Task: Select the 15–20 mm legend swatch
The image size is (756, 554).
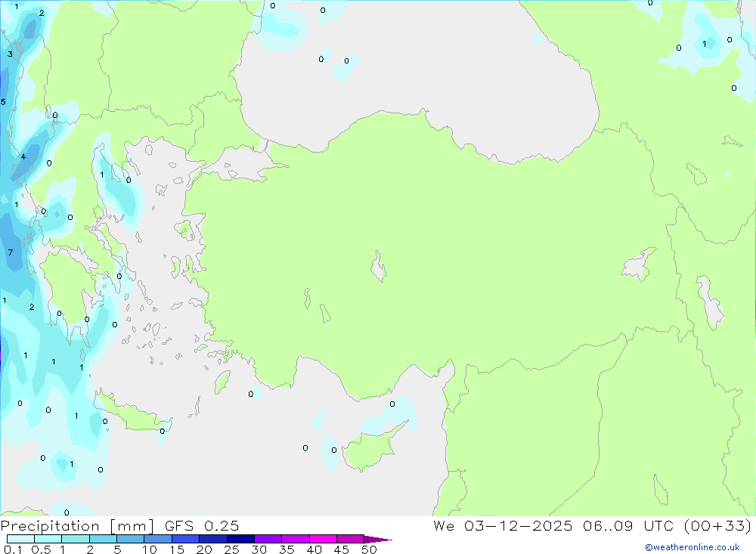Action: (x=185, y=539)
